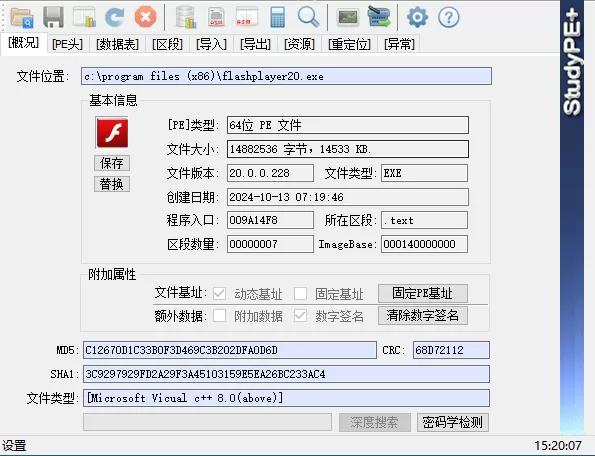Click the empty field beside 深度搜索
595x456 pixels.
coord(207,422)
